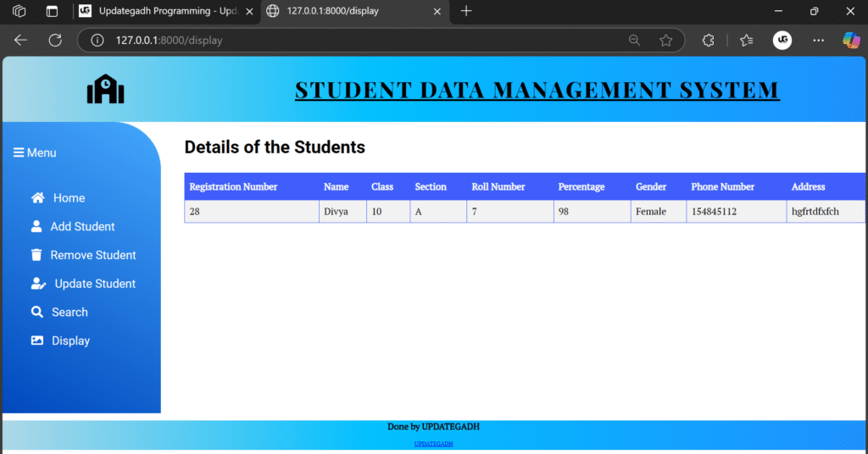Open browser settings three-dots menu
This screenshot has width=868, height=454.
(818, 41)
